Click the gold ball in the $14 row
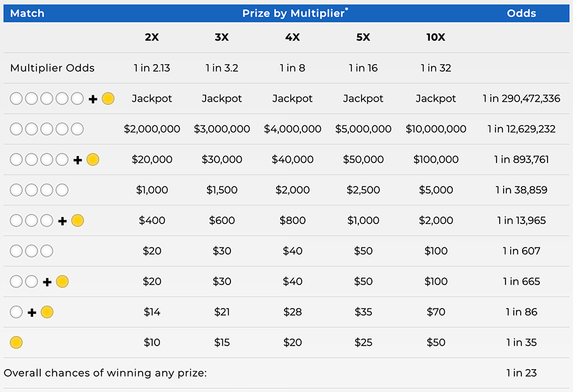 pos(47,312)
